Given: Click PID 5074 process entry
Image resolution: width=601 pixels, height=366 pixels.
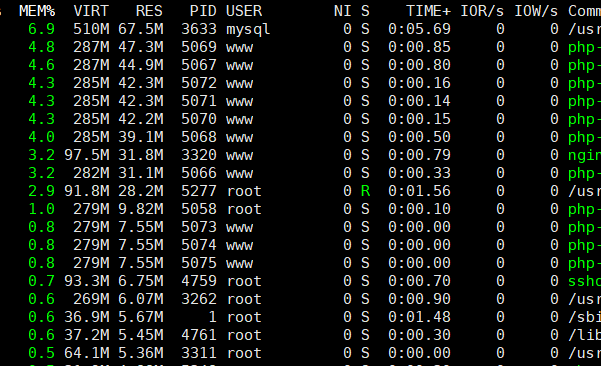Looking at the screenshot, I should [199, 245].
